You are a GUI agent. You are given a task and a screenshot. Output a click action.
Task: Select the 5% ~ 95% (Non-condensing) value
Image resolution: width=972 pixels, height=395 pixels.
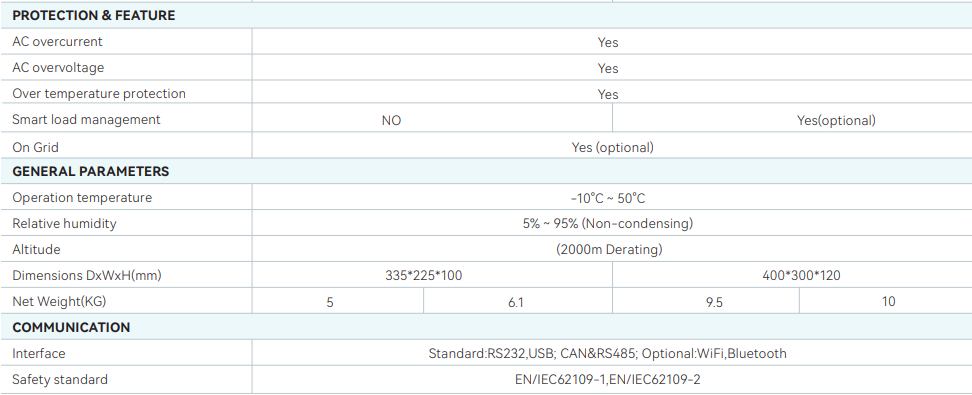(608, 224)
